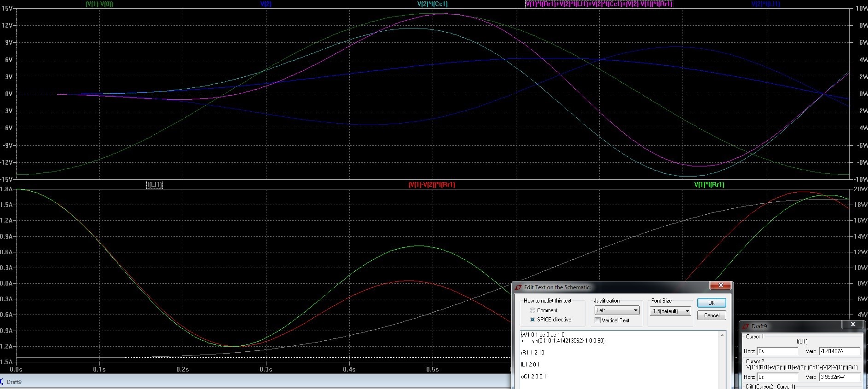Screen dimensions: 868x389
Task: Open the Justification dropdown set to Left
Action: coord(617,310)
